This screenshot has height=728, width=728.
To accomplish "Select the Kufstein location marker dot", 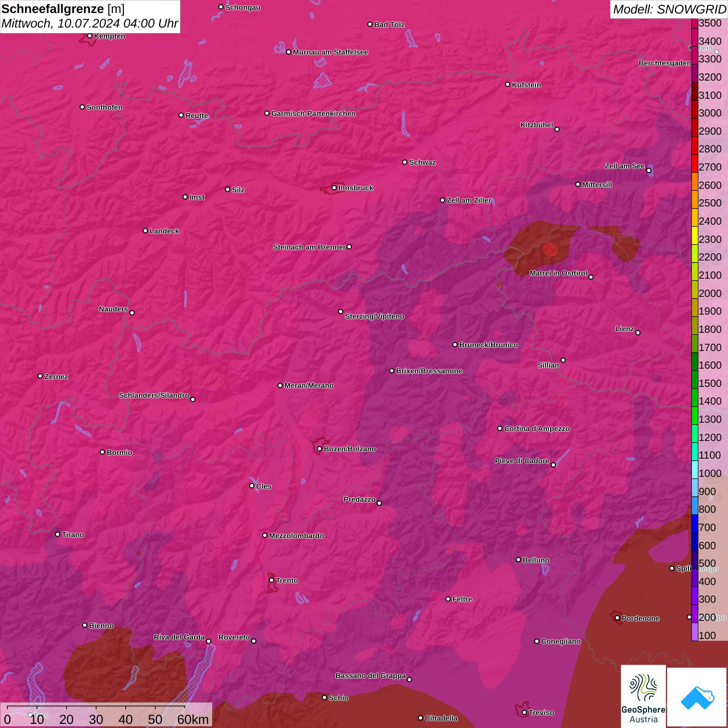I will pos(508,84).
